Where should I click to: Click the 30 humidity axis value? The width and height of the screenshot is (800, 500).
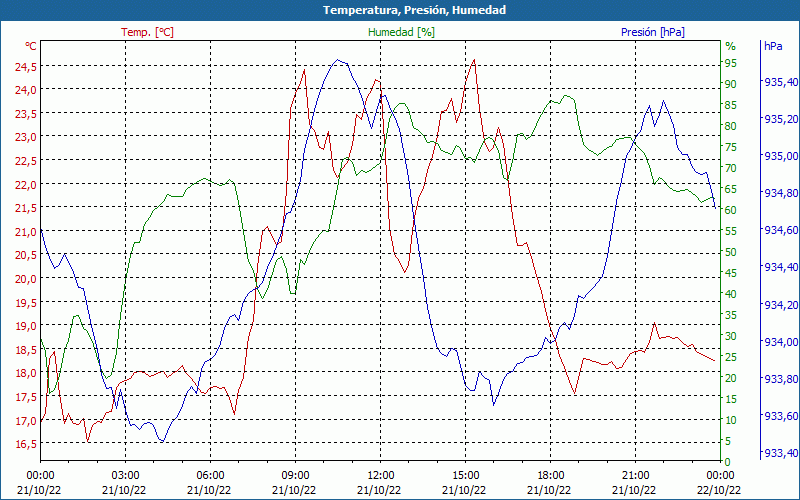pos(731,336)
